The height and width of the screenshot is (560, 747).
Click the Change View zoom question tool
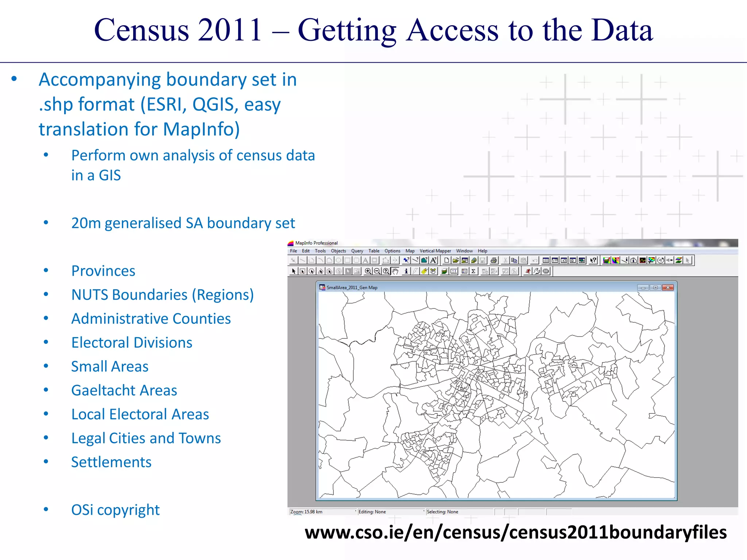pos(386,271)
